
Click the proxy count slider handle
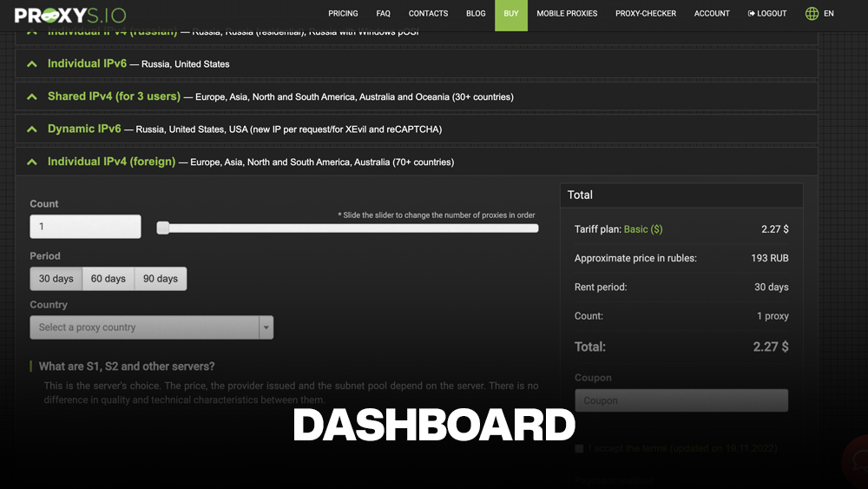click(163, 228)
